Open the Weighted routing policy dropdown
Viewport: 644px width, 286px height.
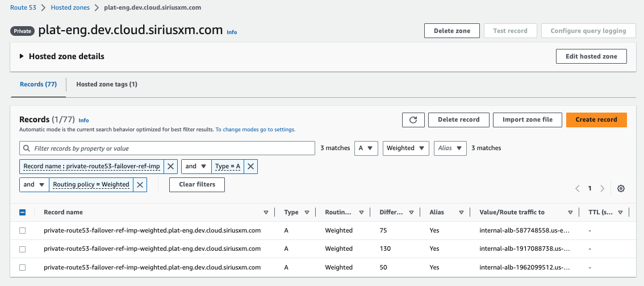406,148
